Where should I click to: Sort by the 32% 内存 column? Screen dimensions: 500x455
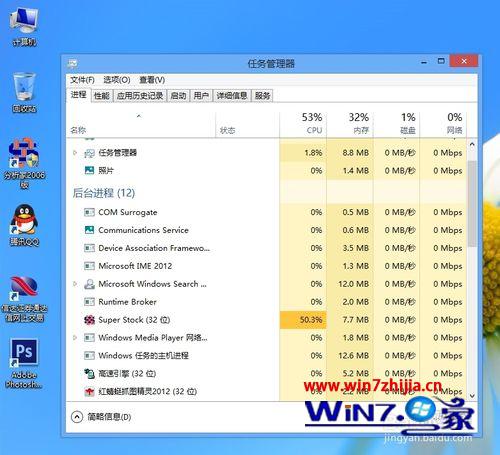(350, 124)
